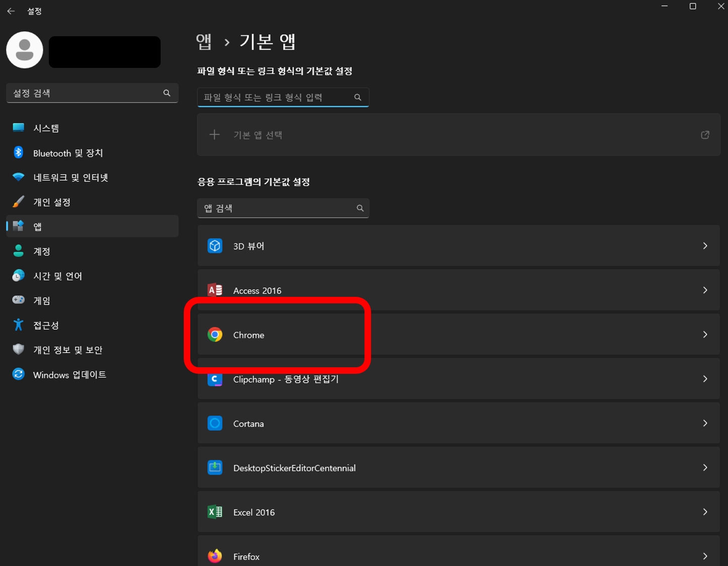Click the Chrome logo icon

[215, 335]
